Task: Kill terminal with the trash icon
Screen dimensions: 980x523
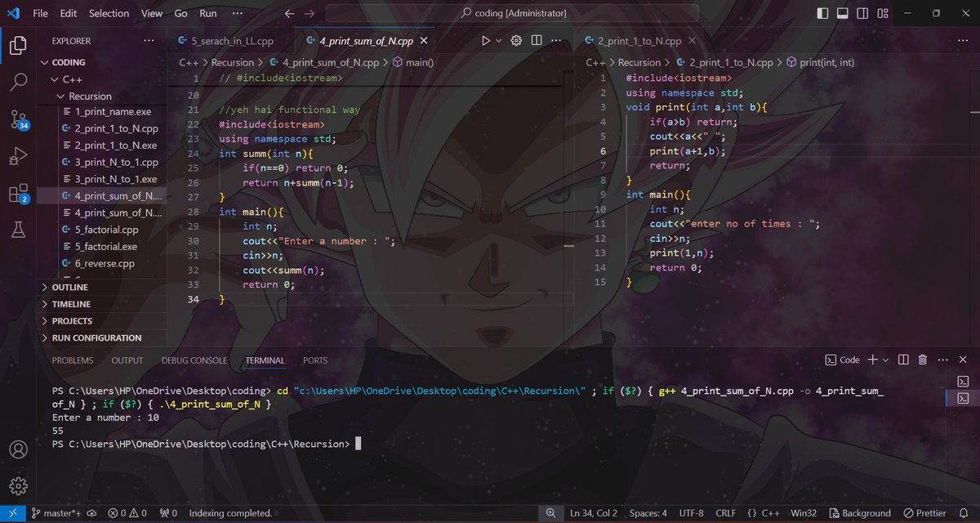Action: [923, 360]
